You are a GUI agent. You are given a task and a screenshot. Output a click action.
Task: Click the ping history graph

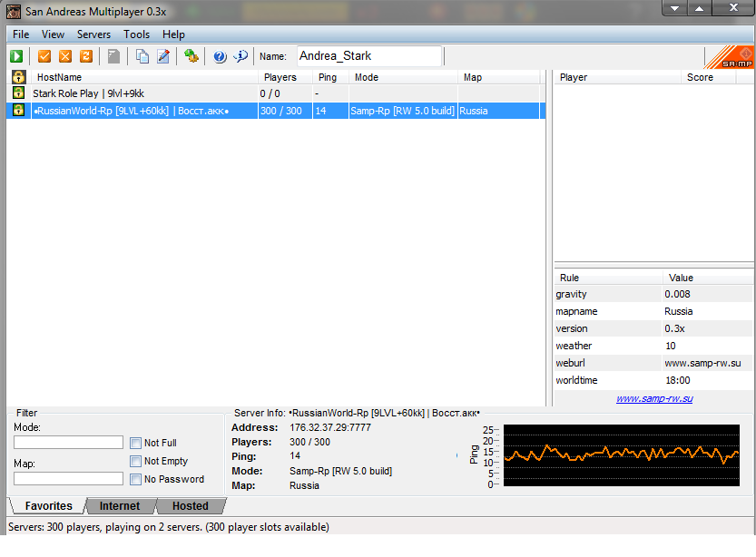[622, 455]
